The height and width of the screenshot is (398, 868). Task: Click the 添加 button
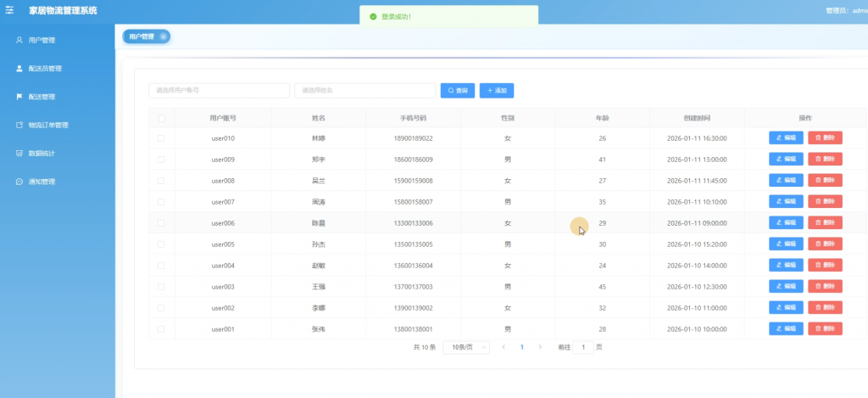tap(497, 90)
